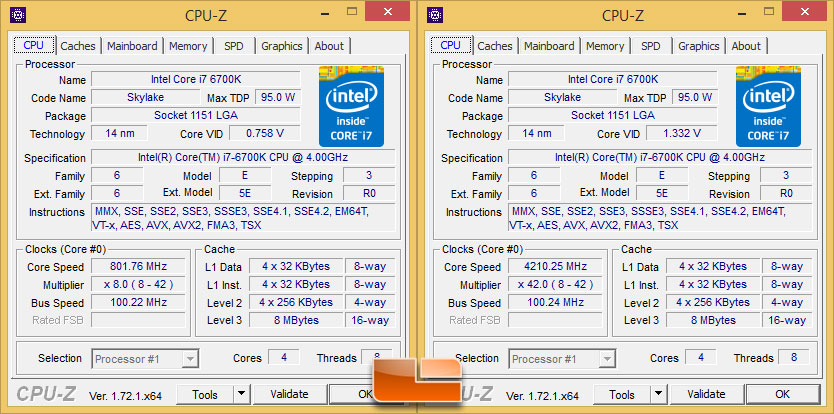
Task: Click Multiplier x 42.0 ( 8 - 42 ) value
Action: [x=555, y=284]
